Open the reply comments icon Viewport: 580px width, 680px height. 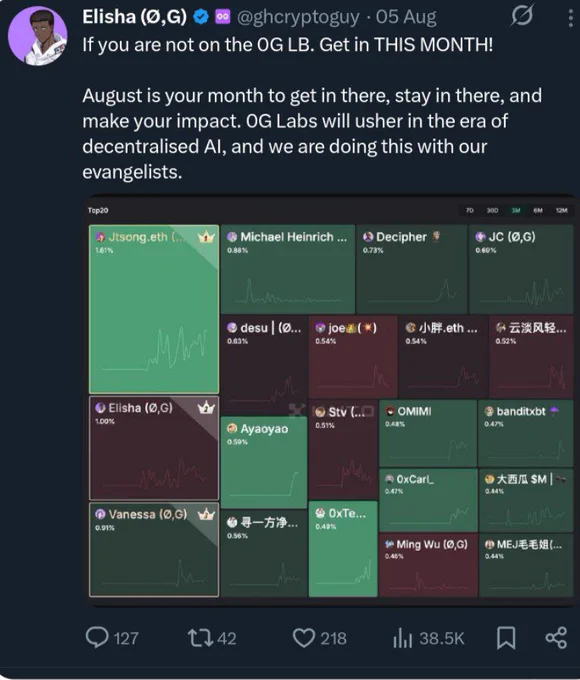tap(97, 638)
